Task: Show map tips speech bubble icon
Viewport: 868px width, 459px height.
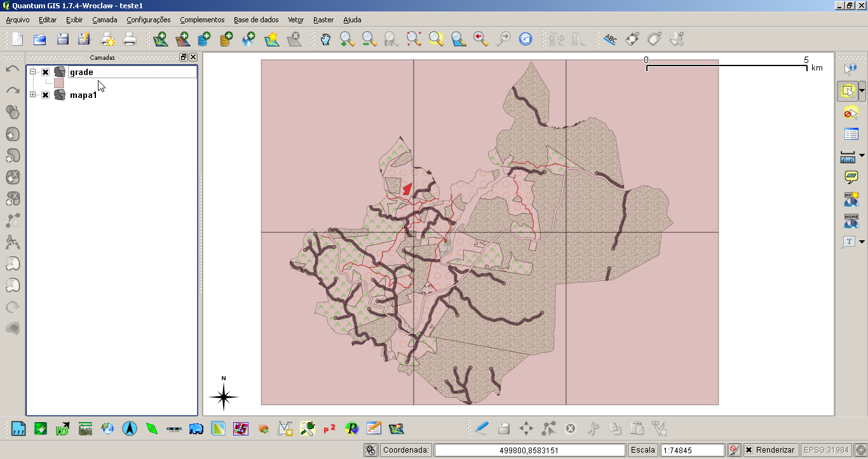Action: click(x=851, y=177)
